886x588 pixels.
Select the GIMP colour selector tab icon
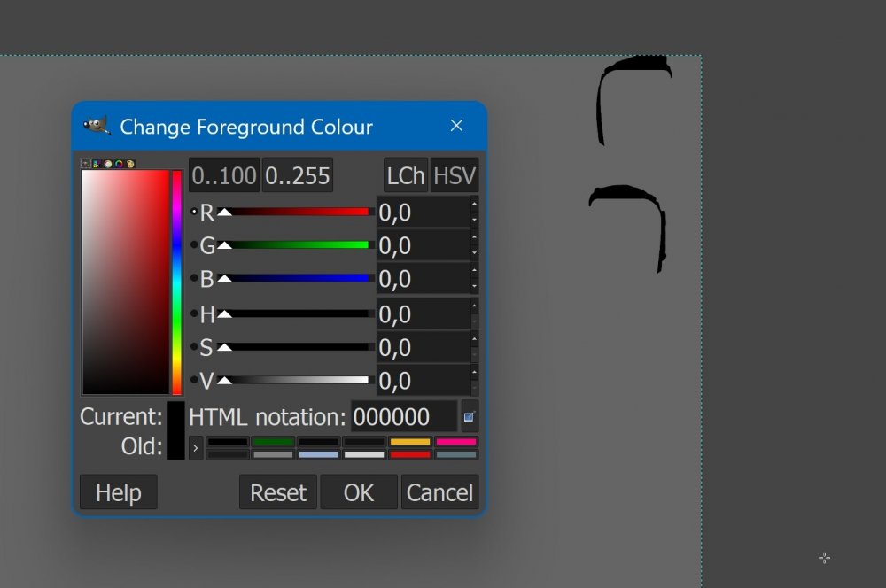[85, 164]
